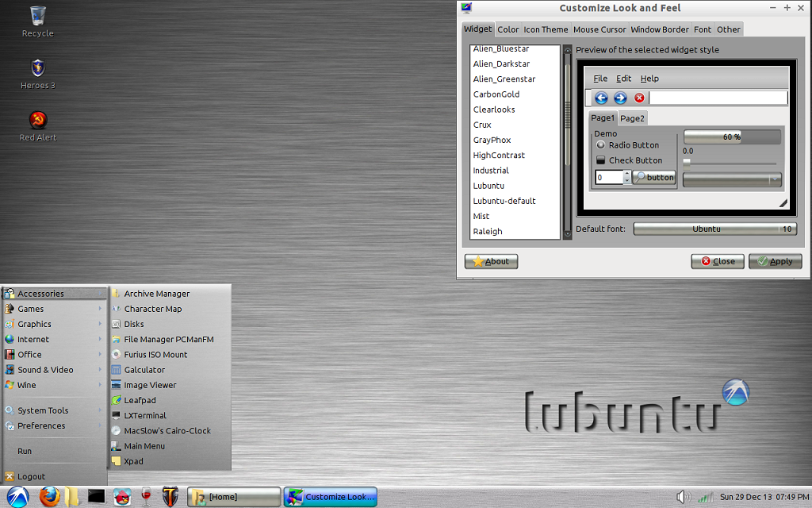Screen dimensions: 812x508
Task: Expand Games submenu
Action: 54,309
